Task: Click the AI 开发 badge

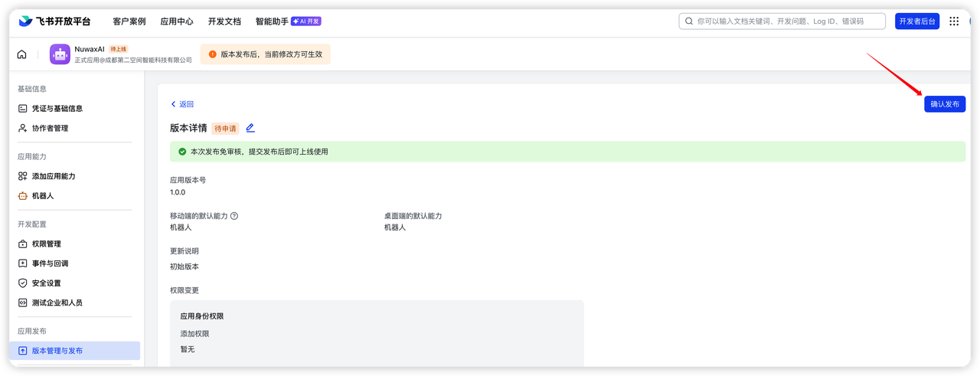Action: click(306, 21)
